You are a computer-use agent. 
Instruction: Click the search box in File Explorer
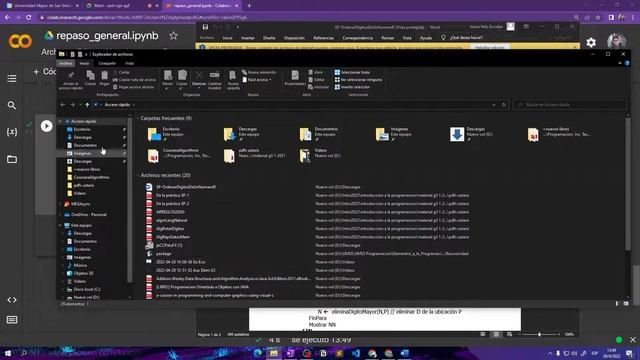point(569,105)
